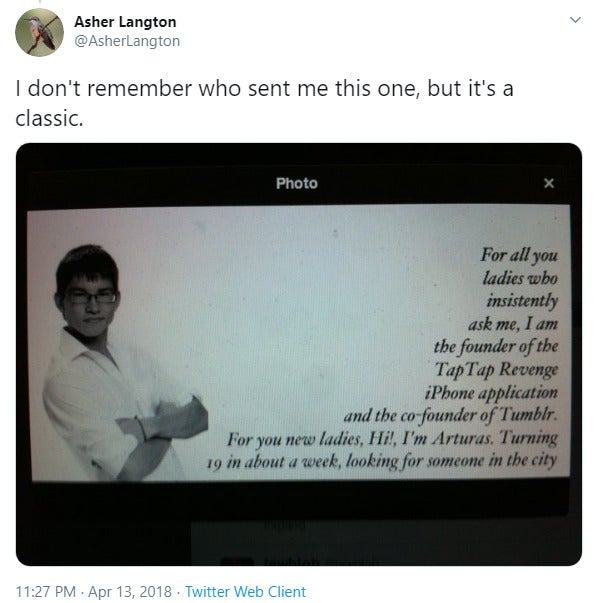
Task: Open Asher Langton's hummingbird profile avatar
Action: (39, 33)
